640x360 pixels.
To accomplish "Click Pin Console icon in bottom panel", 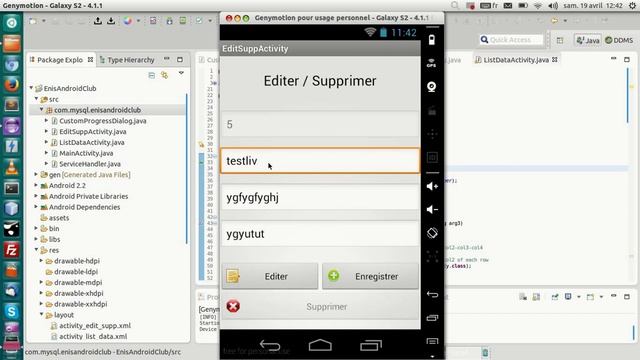I will pyautogui.click(x=555, y=297).
